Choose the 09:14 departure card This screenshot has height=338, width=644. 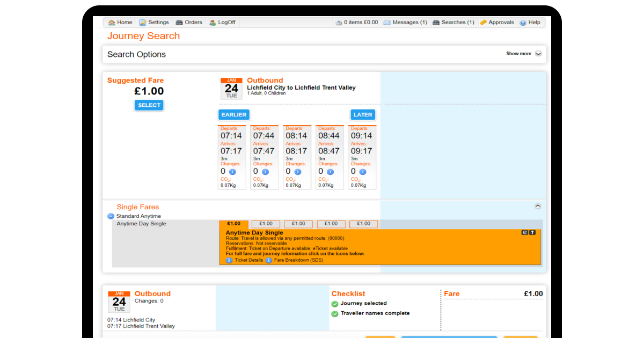(362, 157)
